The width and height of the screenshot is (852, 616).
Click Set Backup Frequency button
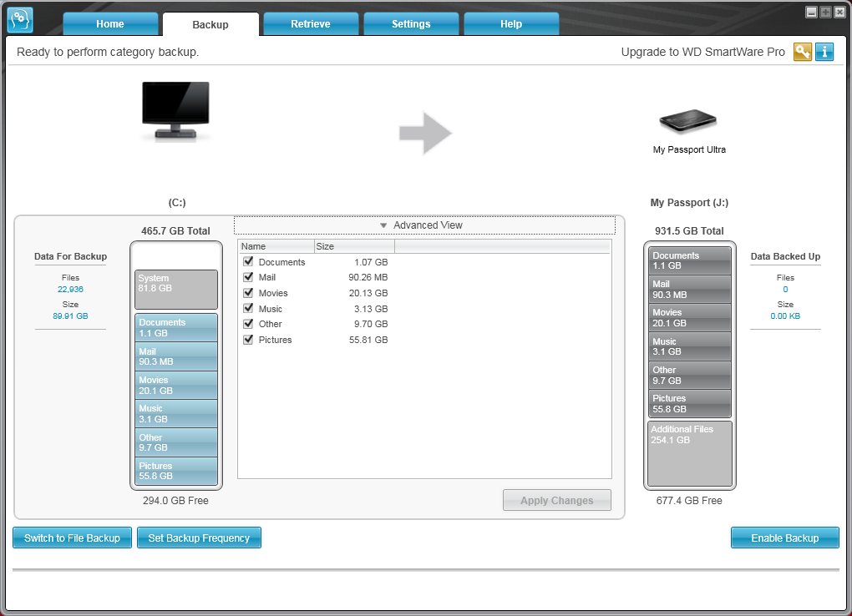point(199,538)
